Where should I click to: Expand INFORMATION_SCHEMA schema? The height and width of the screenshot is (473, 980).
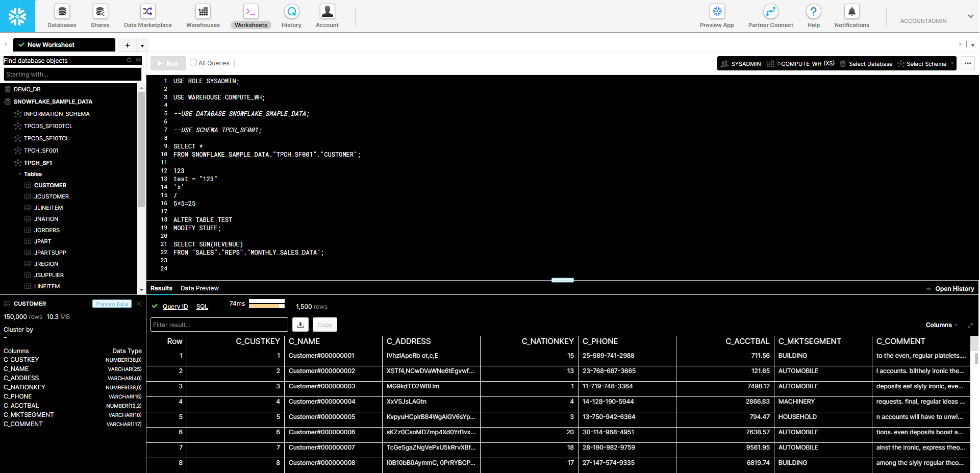click(x=57, y=114)
